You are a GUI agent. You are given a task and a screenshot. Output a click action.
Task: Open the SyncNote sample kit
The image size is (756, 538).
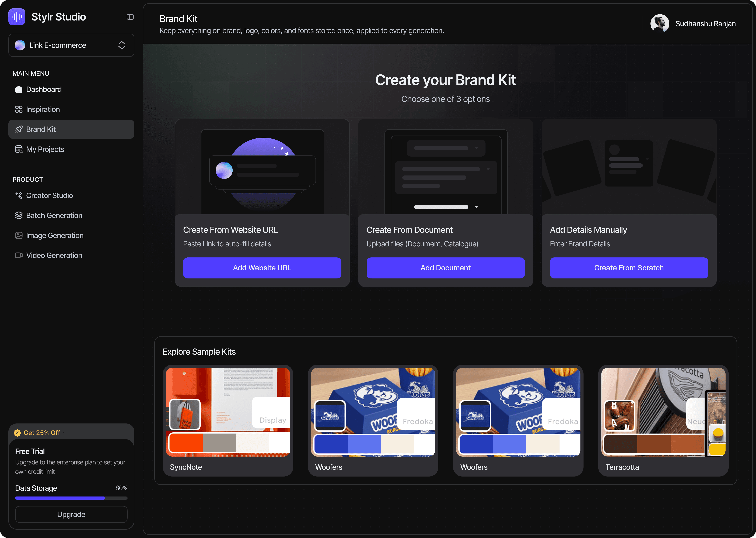[x=228, y=420]
